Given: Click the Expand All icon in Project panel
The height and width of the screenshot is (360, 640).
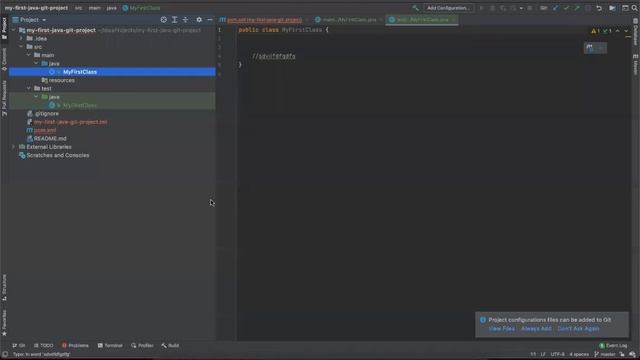Looking at the screenshot, I should click(x=175, y=20).
